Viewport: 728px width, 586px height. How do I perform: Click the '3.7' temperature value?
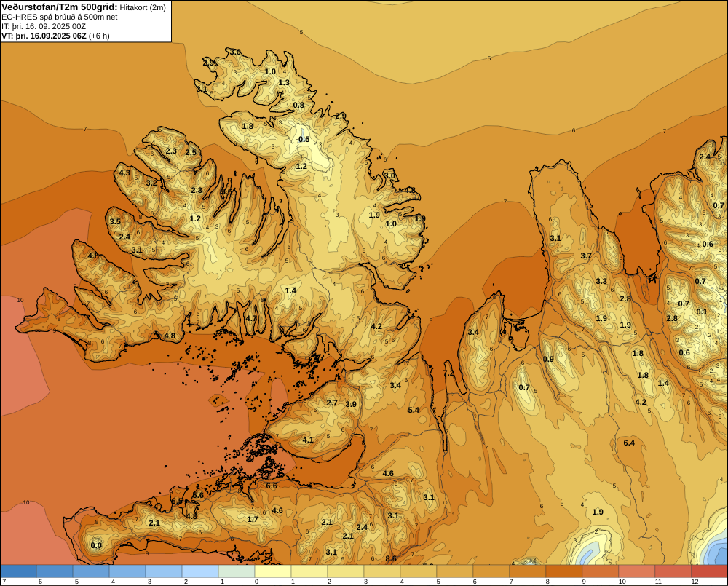(x=586, y=256)
